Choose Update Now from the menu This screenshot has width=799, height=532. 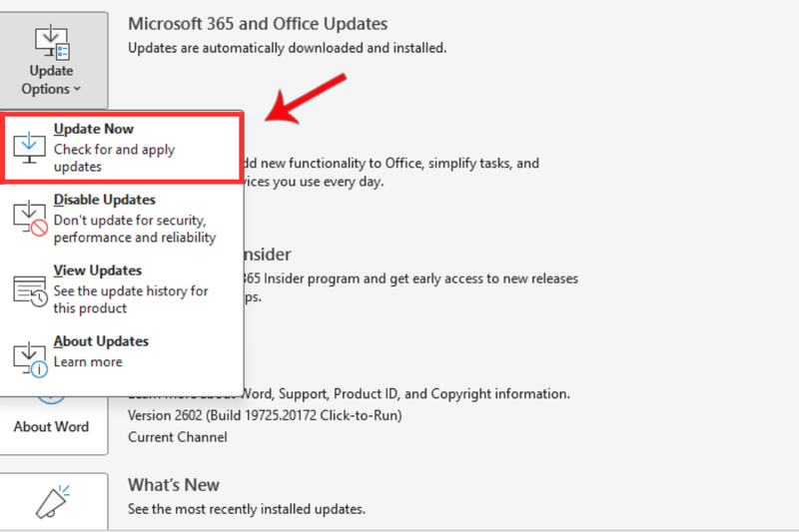tap(121, 148)
